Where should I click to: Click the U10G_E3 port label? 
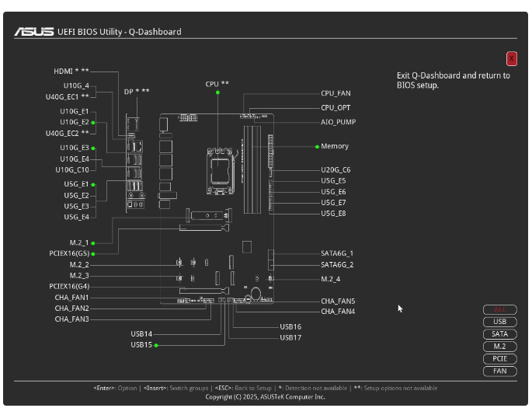pyautogui.click(x=75, y=148)
